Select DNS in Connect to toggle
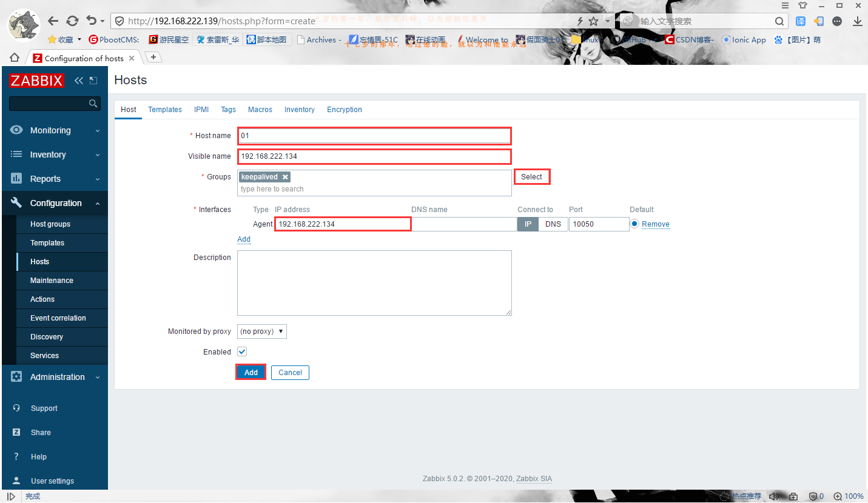The width and height of the screenshot is (868, 503). coord(553,224)
